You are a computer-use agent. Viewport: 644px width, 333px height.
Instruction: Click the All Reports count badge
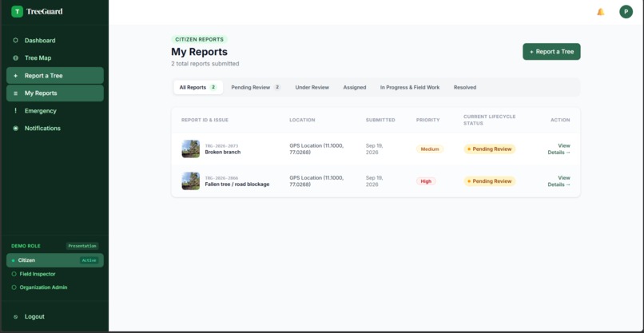[213, 88]
